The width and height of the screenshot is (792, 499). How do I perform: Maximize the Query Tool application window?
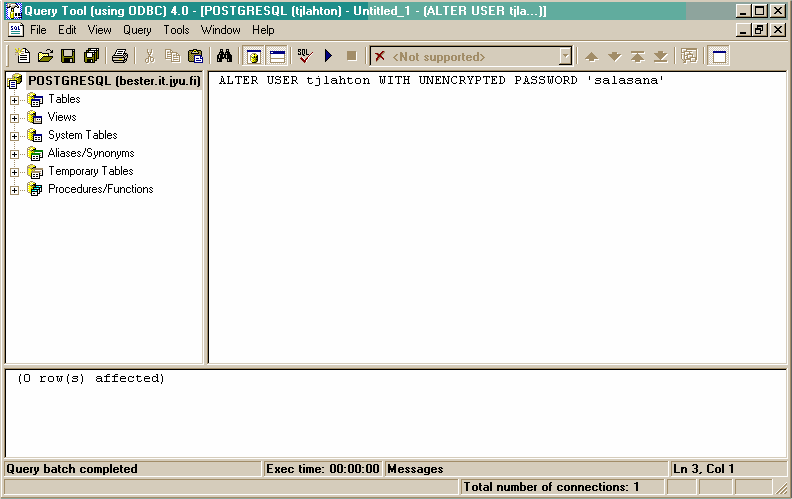click(760, 11)
